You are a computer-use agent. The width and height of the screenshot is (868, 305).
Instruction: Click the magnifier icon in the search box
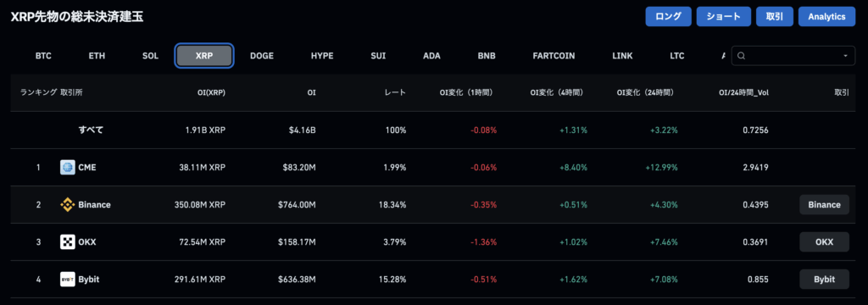tap(742, 56)
